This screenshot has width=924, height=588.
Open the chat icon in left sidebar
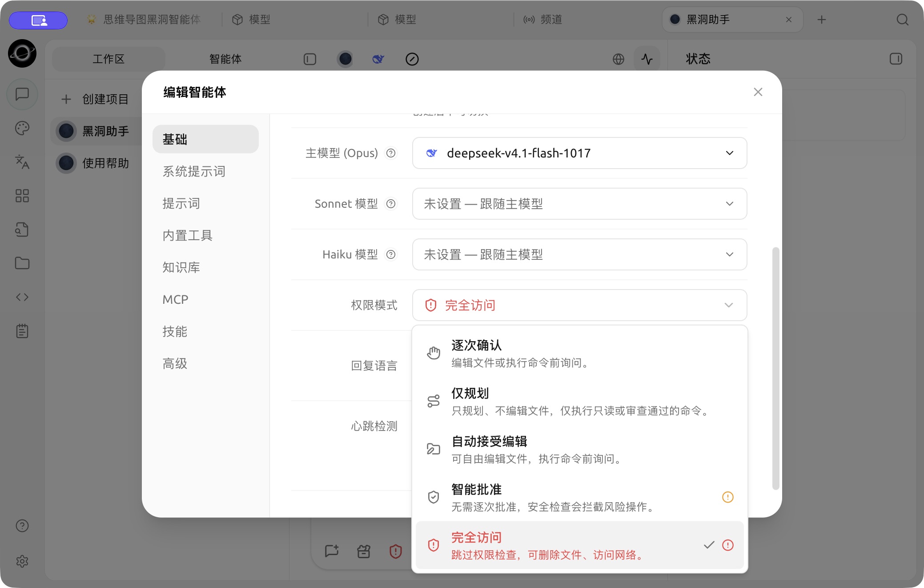(22, 94)
